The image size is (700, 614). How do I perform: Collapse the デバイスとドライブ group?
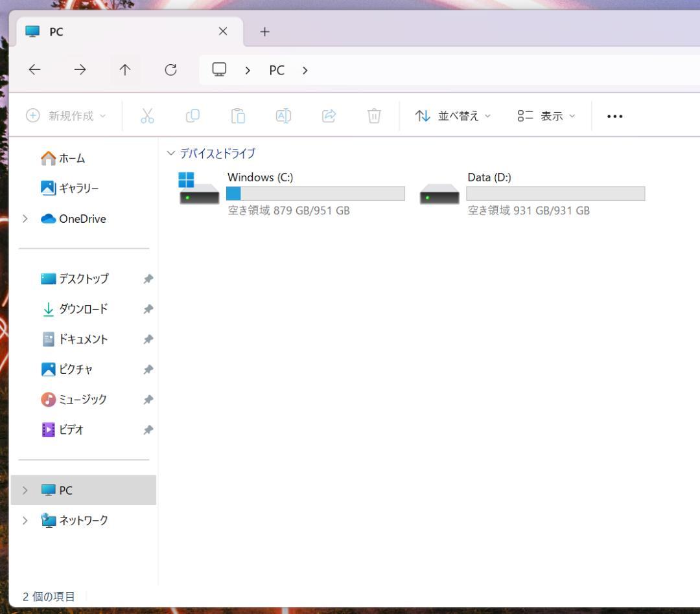171,153
